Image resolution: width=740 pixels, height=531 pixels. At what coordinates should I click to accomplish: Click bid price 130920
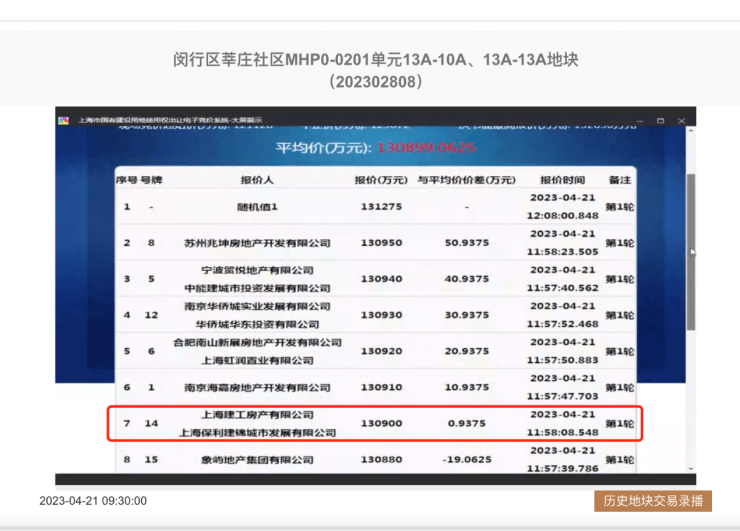tap(381, 351)
